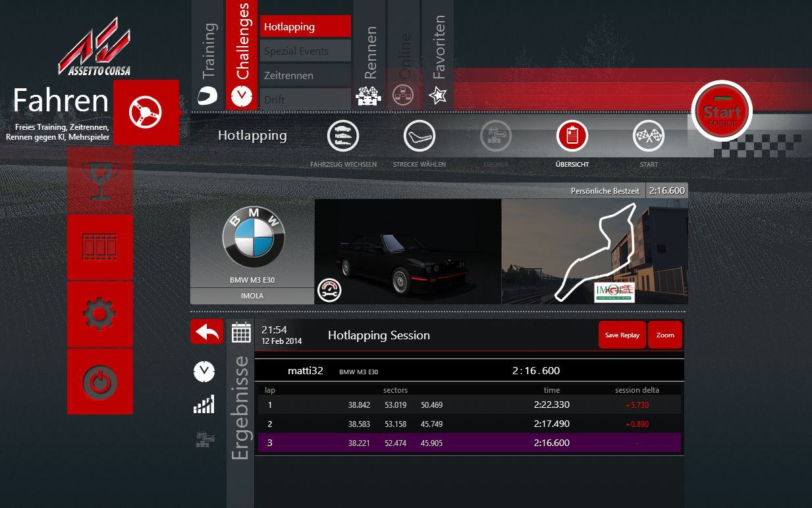Click the Imola track map thumbnail
The image size is (812, 508).
coord(595,252)
